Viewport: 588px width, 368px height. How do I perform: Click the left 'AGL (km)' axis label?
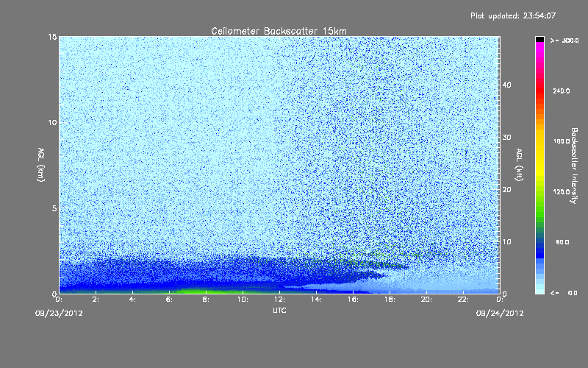(x=41, y=164)
